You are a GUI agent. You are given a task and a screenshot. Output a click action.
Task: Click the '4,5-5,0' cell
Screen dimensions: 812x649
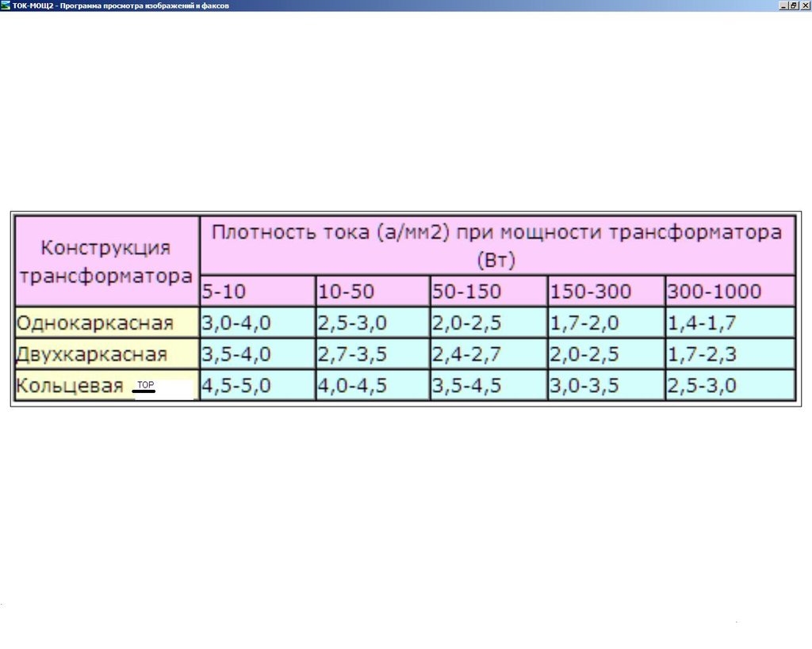258,385
